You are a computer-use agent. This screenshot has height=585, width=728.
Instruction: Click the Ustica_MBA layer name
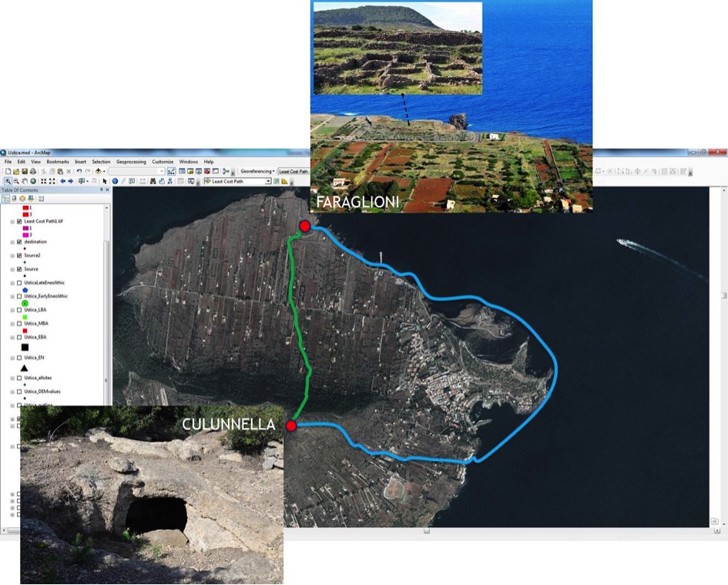[x=36, y=324]
